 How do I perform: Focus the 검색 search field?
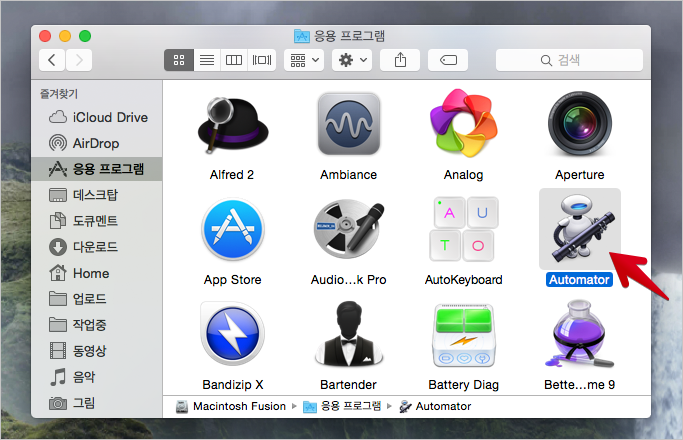(x=569, y=60)
